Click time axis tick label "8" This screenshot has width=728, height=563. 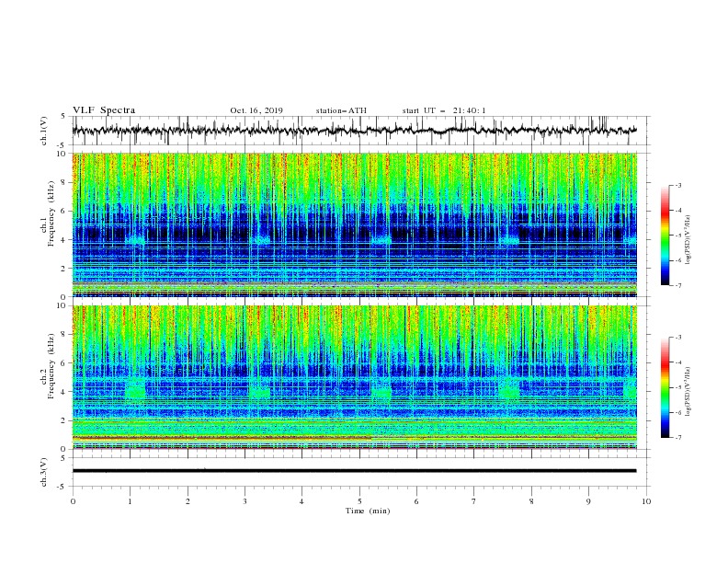tap(531, 501)
